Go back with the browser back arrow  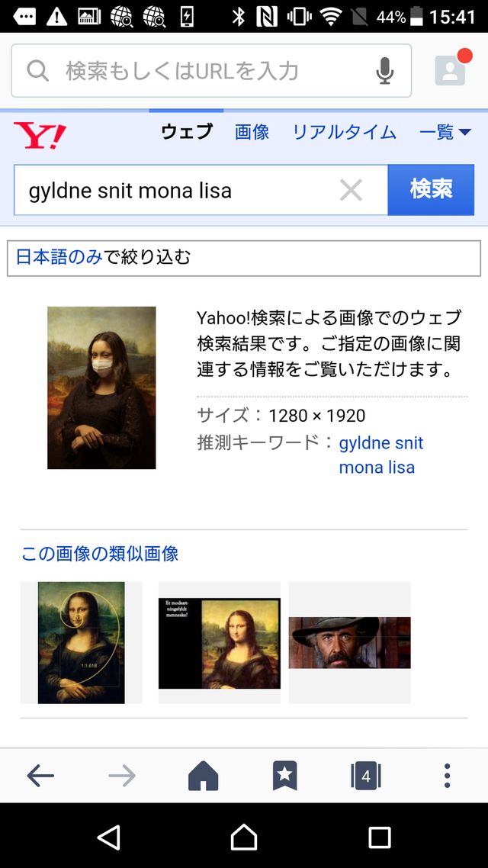[40, 776]
